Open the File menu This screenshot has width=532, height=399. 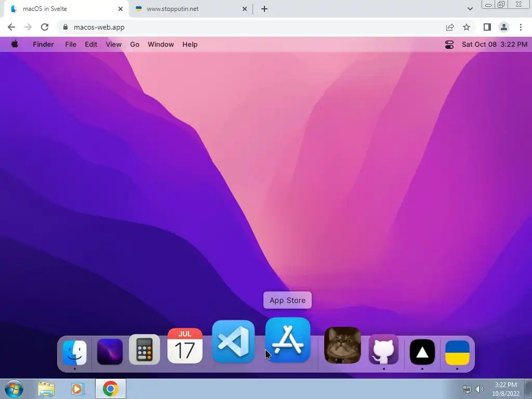click(x=71, y=45)
